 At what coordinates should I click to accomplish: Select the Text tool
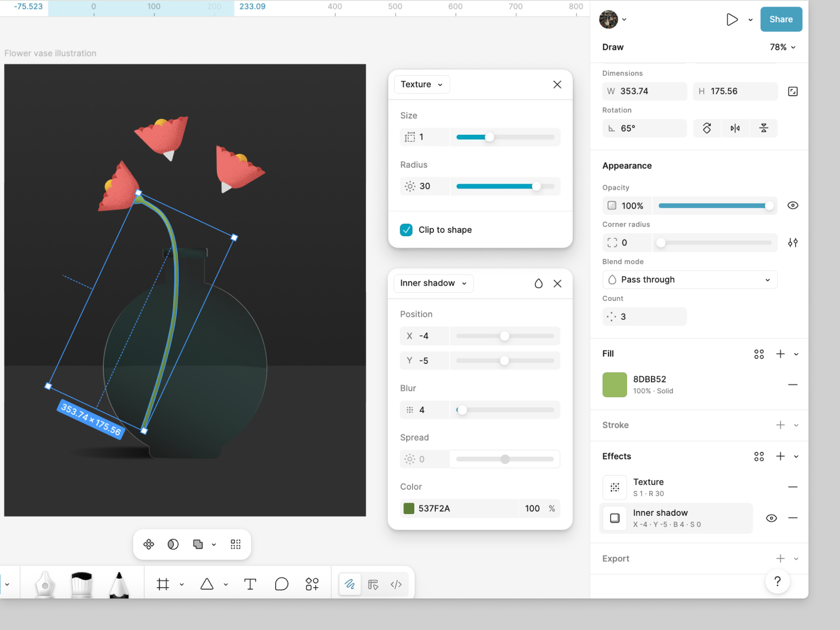pos(250,584)
